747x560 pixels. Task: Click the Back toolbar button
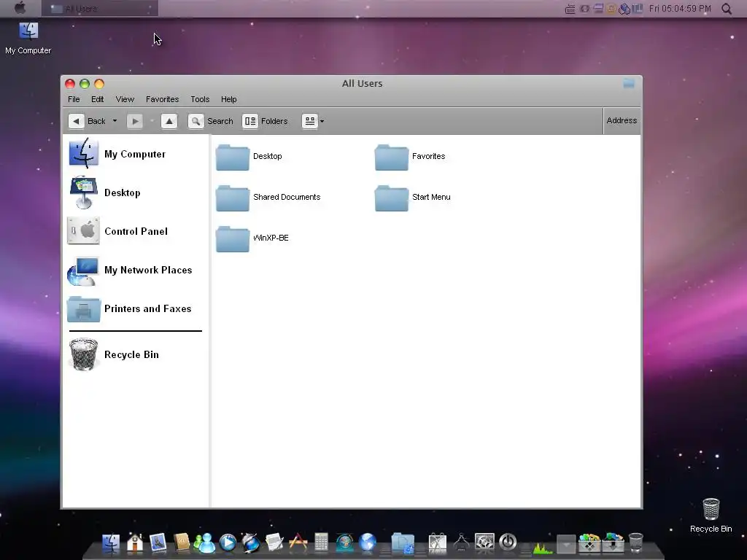[x=88, y=121]
